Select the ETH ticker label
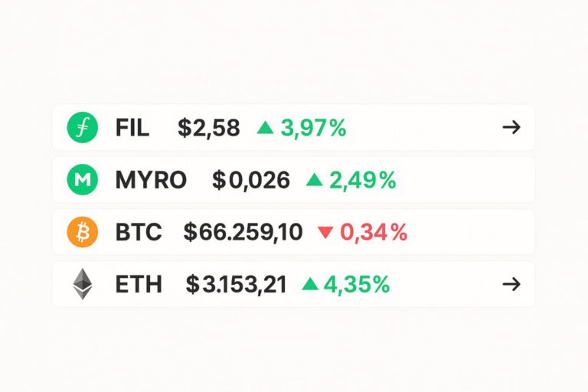588x392 pixels. (139, 284)
